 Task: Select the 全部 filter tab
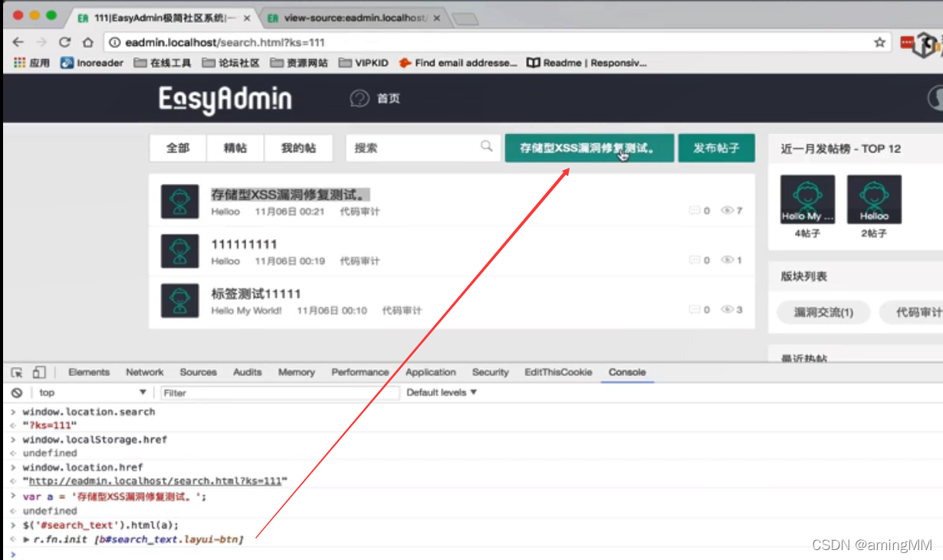click(x=178, y=148)
